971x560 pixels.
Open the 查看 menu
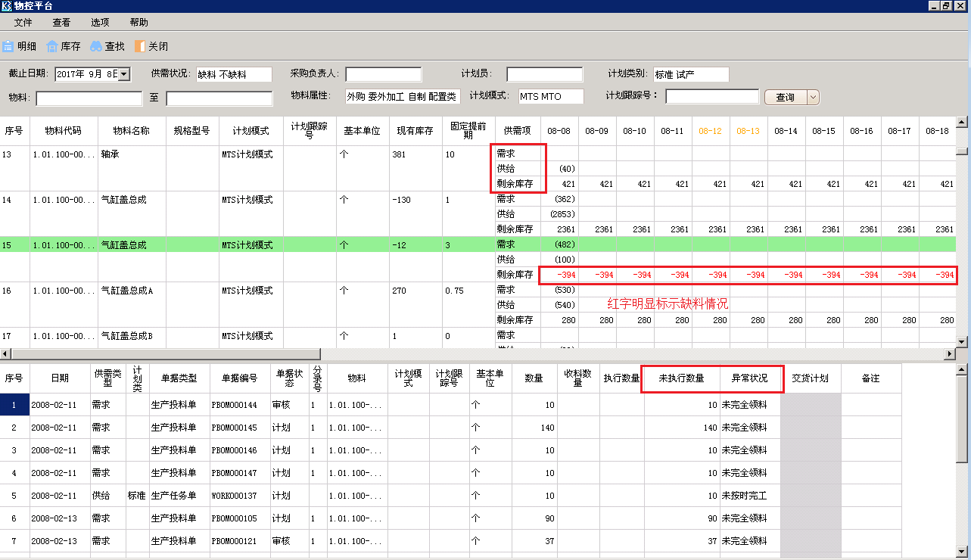(x=61, y=23)
